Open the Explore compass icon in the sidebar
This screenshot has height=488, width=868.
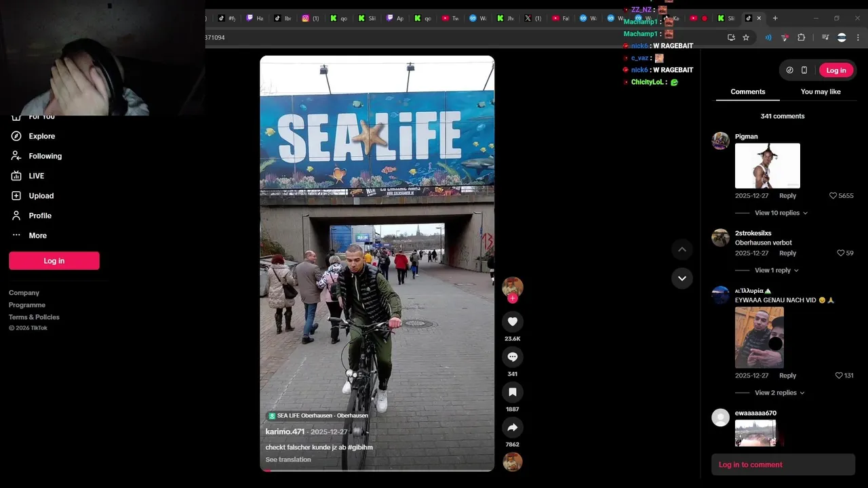(16, 136)
